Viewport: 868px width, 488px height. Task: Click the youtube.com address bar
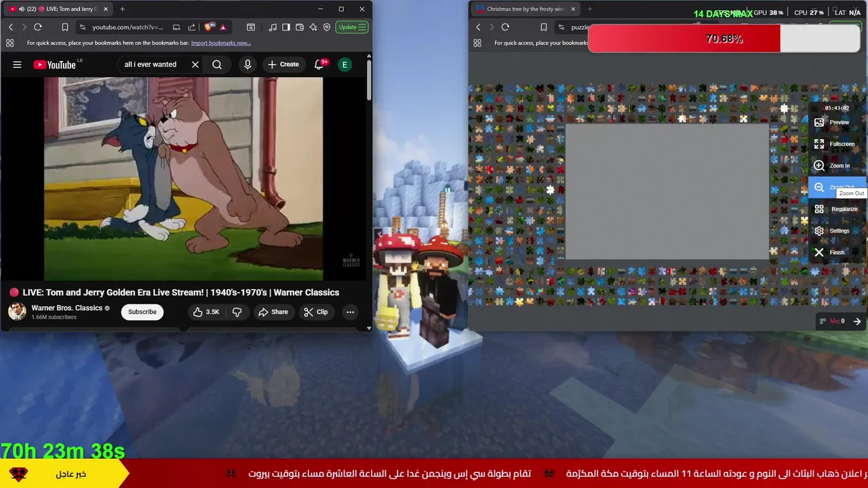coord(127,27)
